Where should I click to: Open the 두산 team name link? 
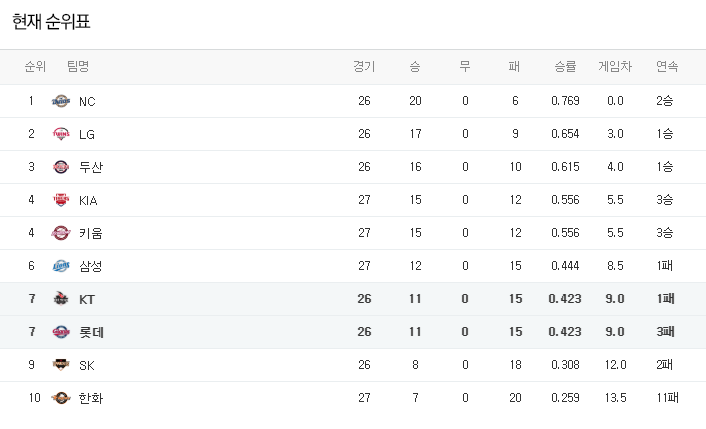(x=90, y=167)
